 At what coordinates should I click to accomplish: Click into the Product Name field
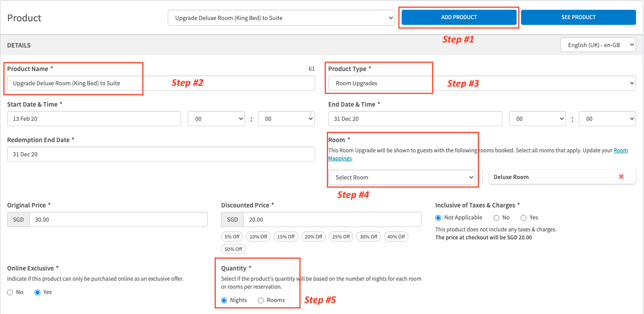pos(161,83)
